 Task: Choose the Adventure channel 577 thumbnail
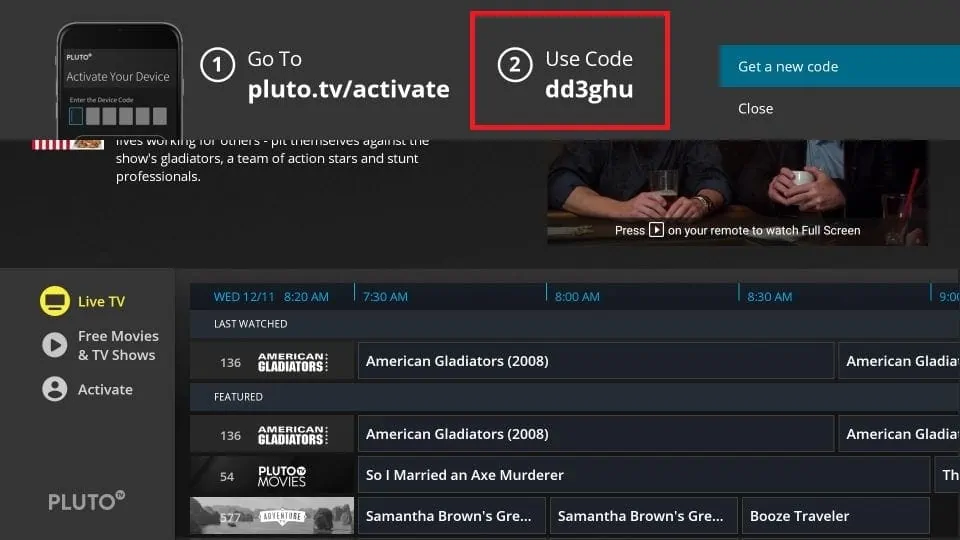click(x=272, y=516)
